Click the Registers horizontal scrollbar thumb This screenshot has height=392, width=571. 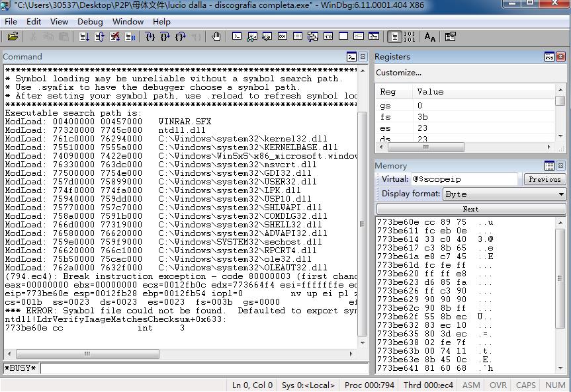pos(425,147)
